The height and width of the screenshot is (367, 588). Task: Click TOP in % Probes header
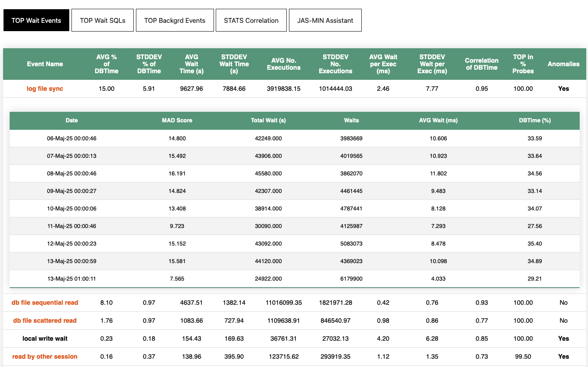[523, 64]
